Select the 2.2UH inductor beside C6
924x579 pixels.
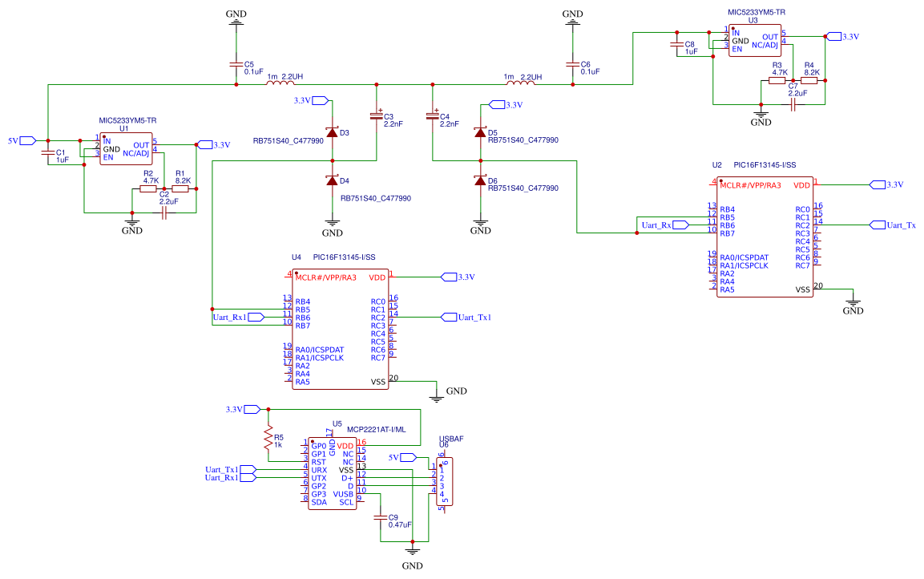coord(522,83)
